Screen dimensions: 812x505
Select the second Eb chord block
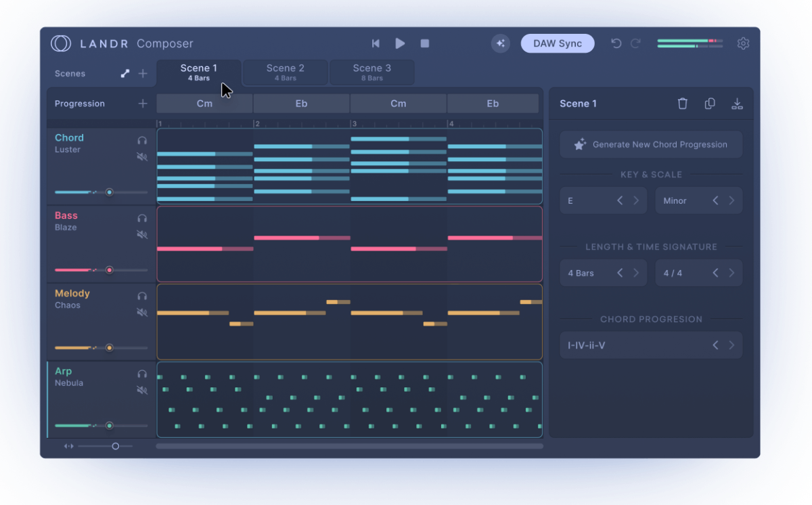point(493,104)
